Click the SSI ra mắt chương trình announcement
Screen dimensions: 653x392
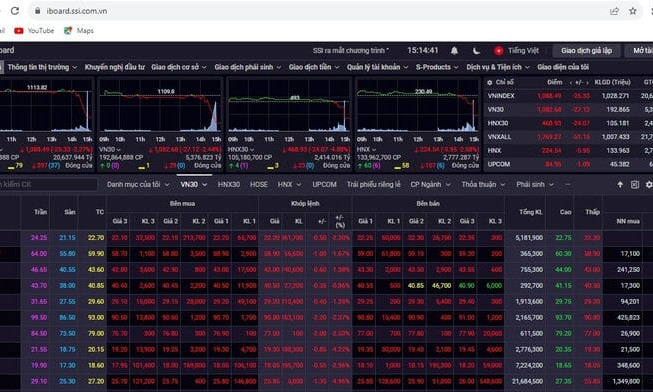point(351,50)
